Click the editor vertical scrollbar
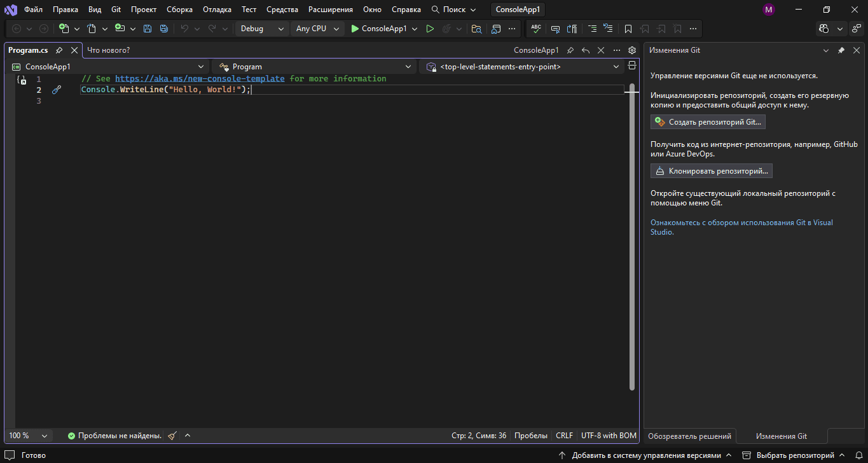The height and width of the screenshot is (463, 868). [631, 235]
